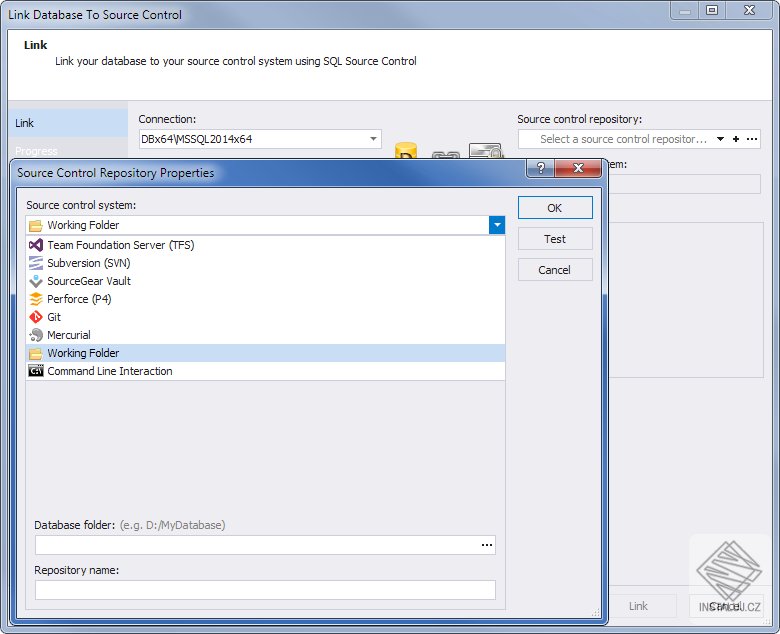Click folder icon in Working Folder row
780x634 pixels.
[x=36, y=354]
